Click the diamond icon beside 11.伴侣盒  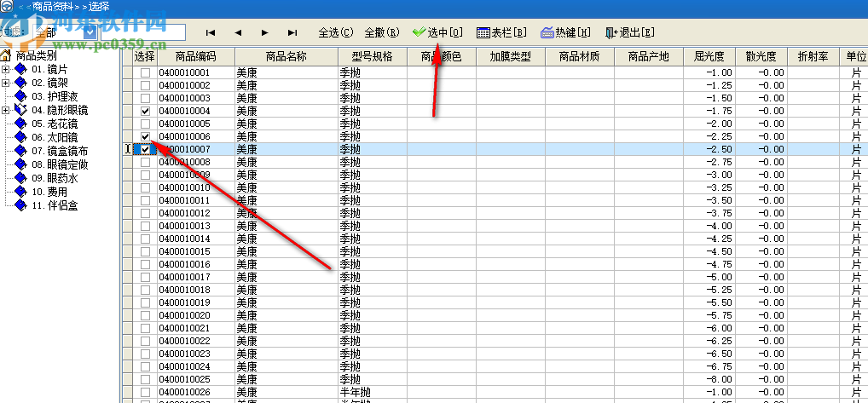(20, 205)
